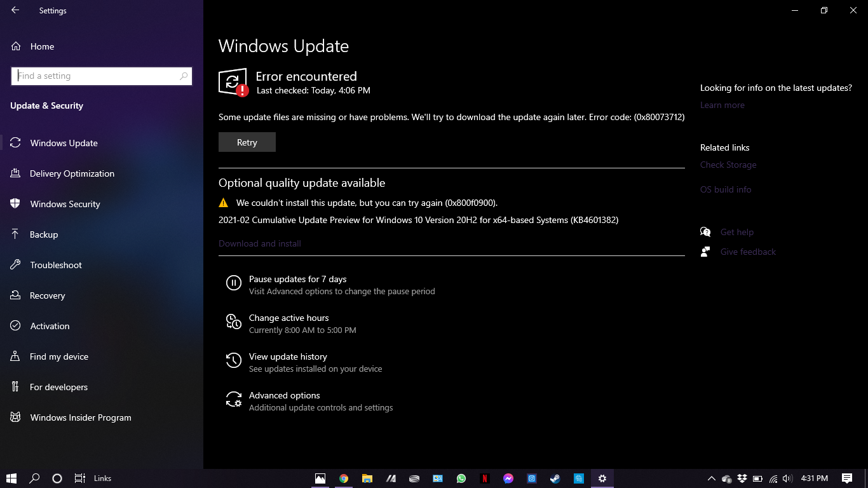Screen dimensions: 868x488
Task: Open Steam from the taskbar
Action: [555, 478]
